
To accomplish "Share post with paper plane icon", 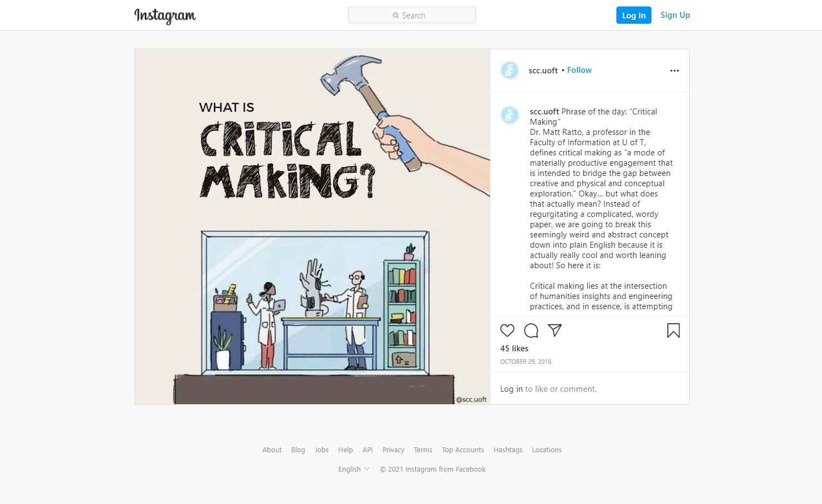I will (x=555, y=330).
